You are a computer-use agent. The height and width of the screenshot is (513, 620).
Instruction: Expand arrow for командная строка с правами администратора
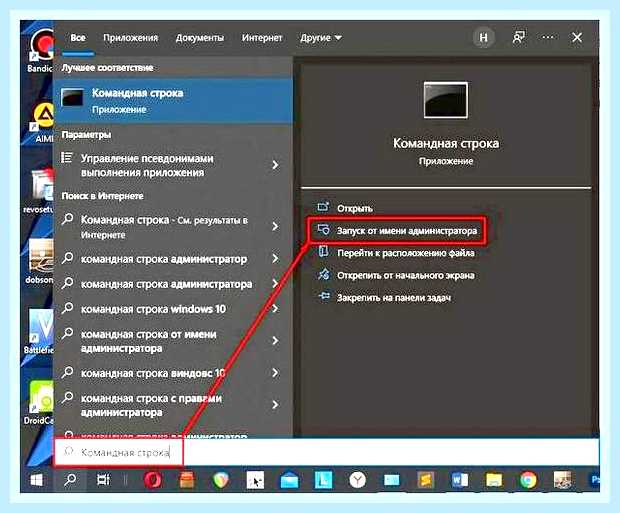275,405
